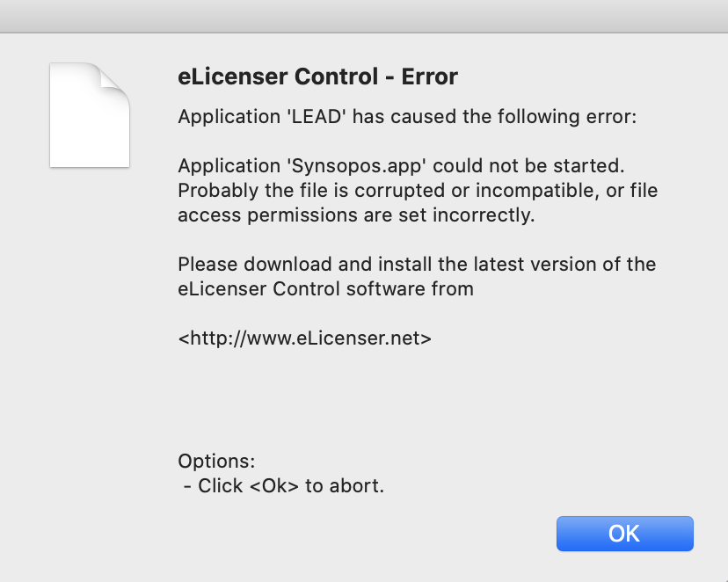Image resolution: width=728 pixels, height=582 pixels.
Task: Click the 'eLicenser Control software from' line
Action: (325, 288)
